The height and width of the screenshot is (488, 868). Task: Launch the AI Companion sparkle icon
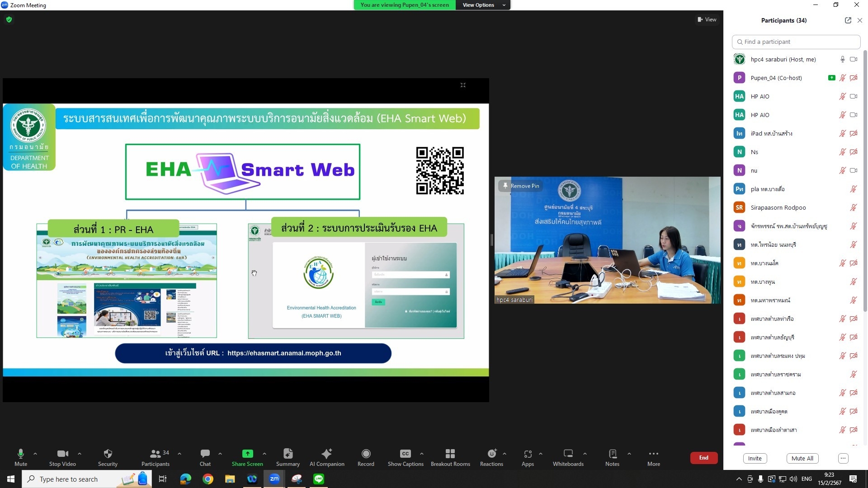pyautogui.click(x=326, y=454)
